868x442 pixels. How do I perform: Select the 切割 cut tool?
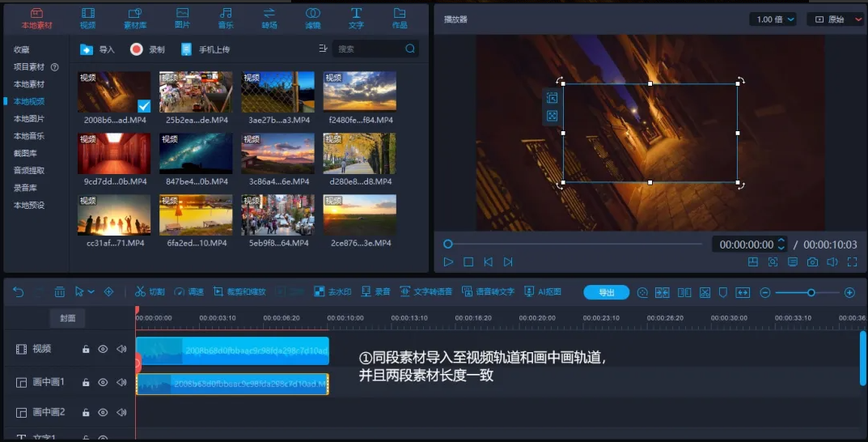pyautogui.click(x=150, y=292)
